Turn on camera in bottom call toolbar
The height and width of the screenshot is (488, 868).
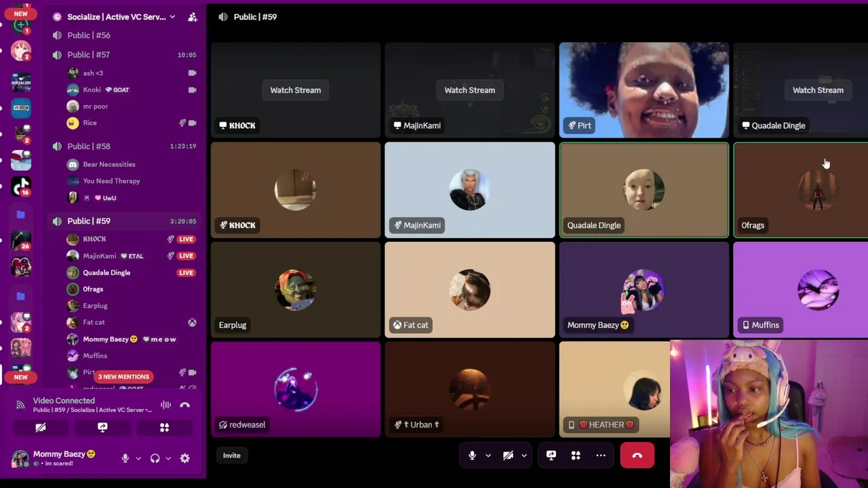[508, 455]
